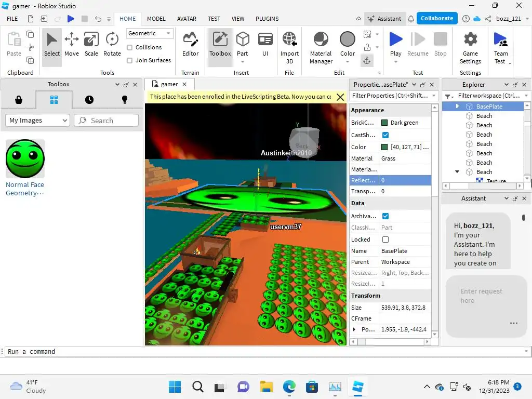532x399 pixels.
Task: Open Filter Properties dropdown arrow
Action: (x=434, y=96)
